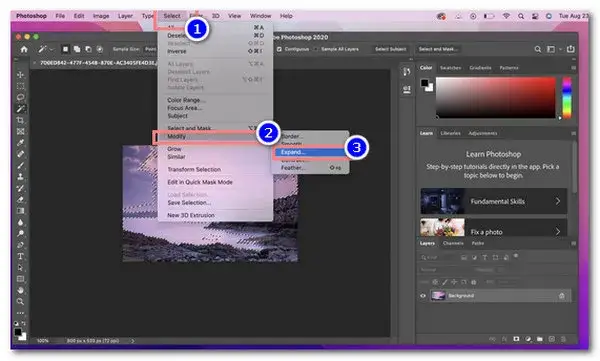Viewport: 600px width, 361px height.
Task: Expand the Fundamental Skills chevron
Action: (558, 201)
